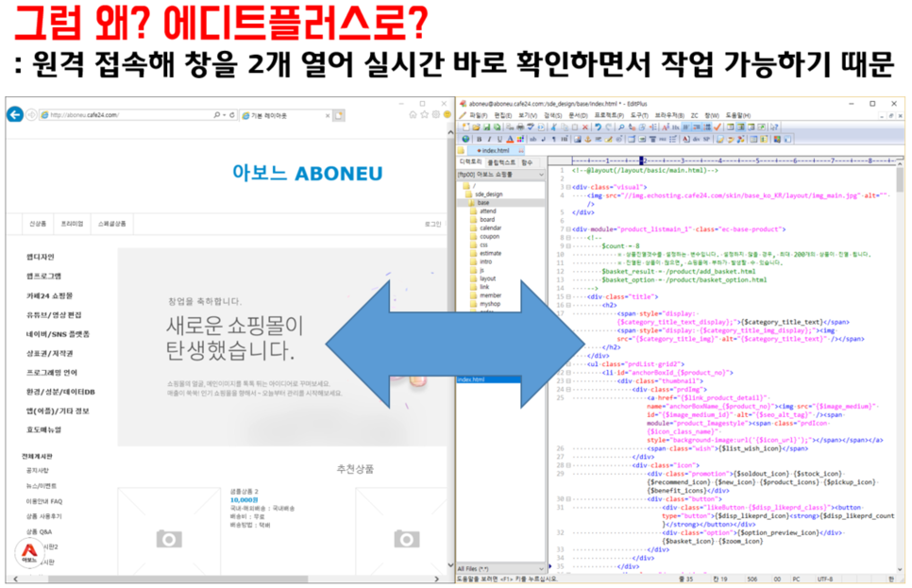The height and width of the screenshot is (588, 912).
Task: Click browser horizontal scrollbar right arrow
Action: tap(437, 579)
